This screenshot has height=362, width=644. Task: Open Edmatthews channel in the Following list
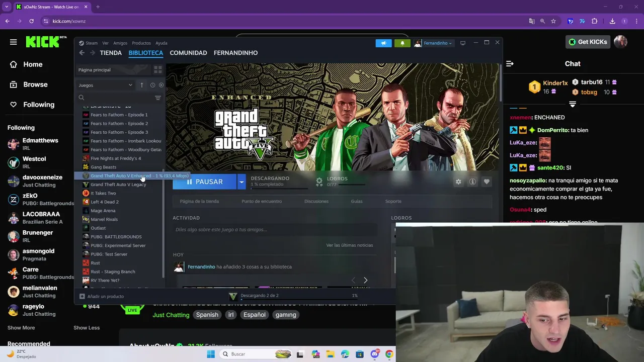tap(40, 144)
